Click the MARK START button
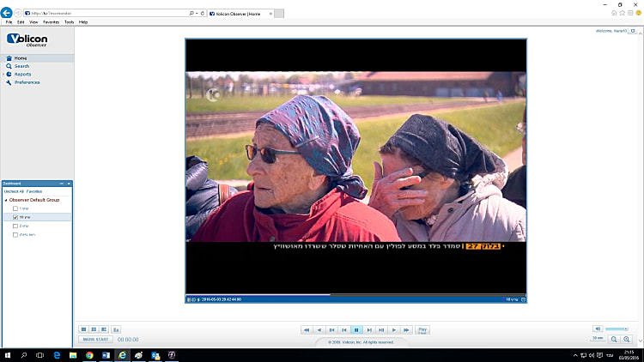Viewport: 644px width, 362px height. point(95,340)
